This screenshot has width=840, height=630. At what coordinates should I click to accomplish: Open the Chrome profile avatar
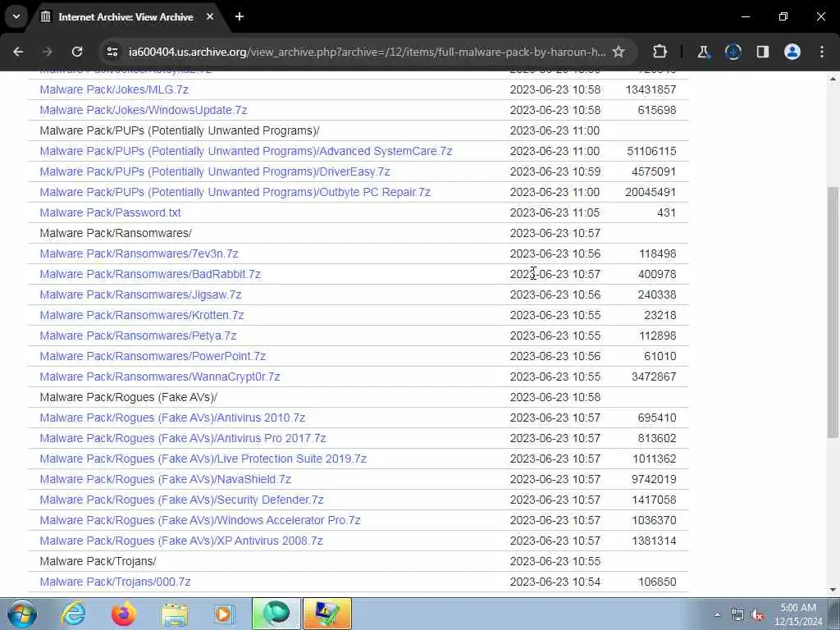click(792, 52)
